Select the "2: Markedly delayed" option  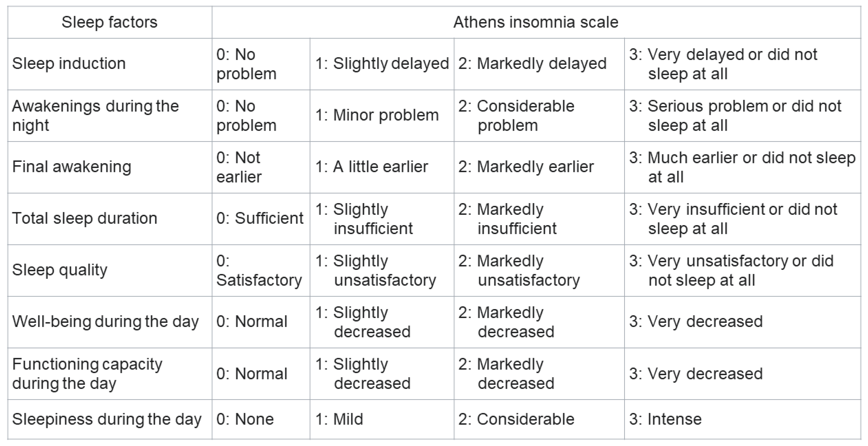532,64
